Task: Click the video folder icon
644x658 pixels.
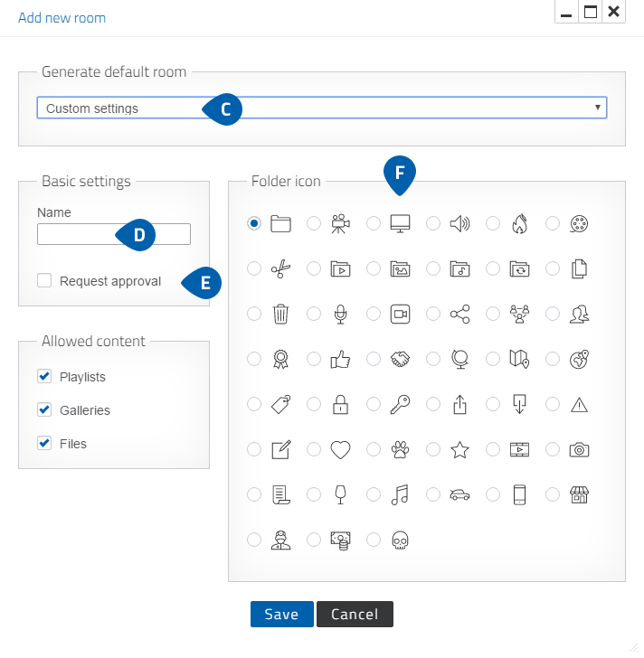Action: point(340,269)
